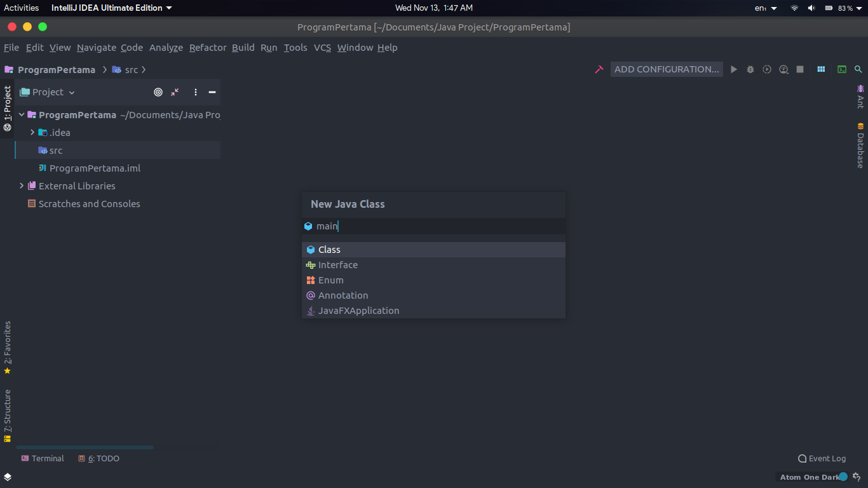
Task: Click the Collapse All icon in Project panel
Action: [175, 92]
